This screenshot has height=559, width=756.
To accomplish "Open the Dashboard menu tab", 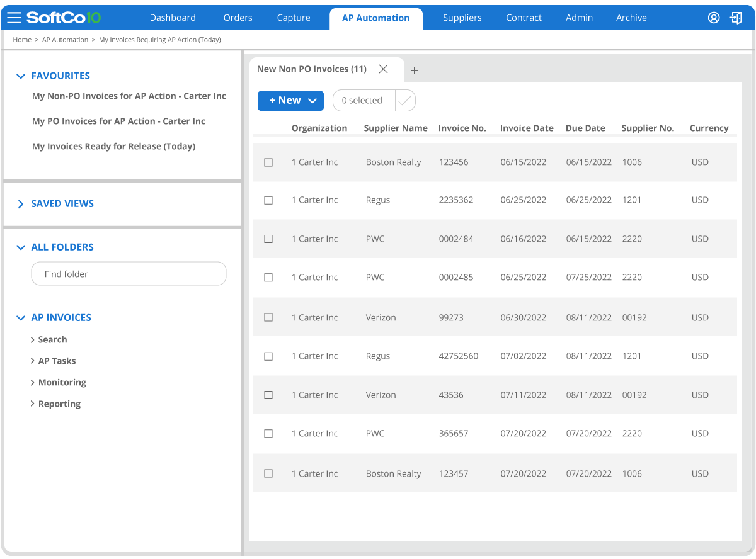I will coord(173,18).
